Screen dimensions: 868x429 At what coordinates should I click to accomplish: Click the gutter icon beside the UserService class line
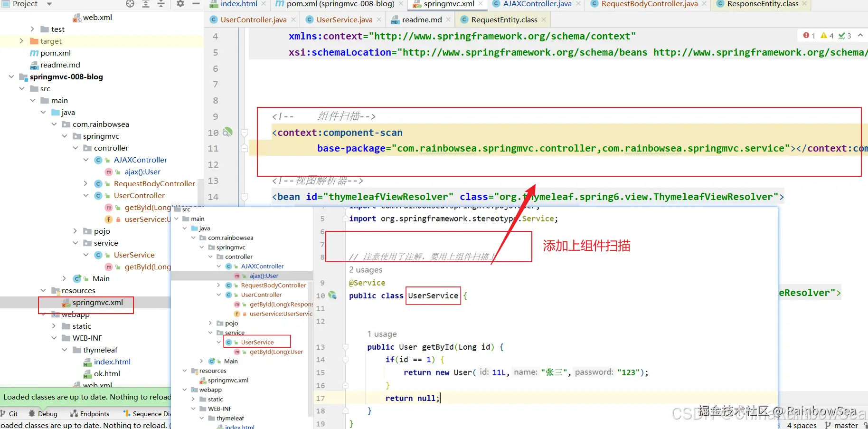[x=332, y=295]
